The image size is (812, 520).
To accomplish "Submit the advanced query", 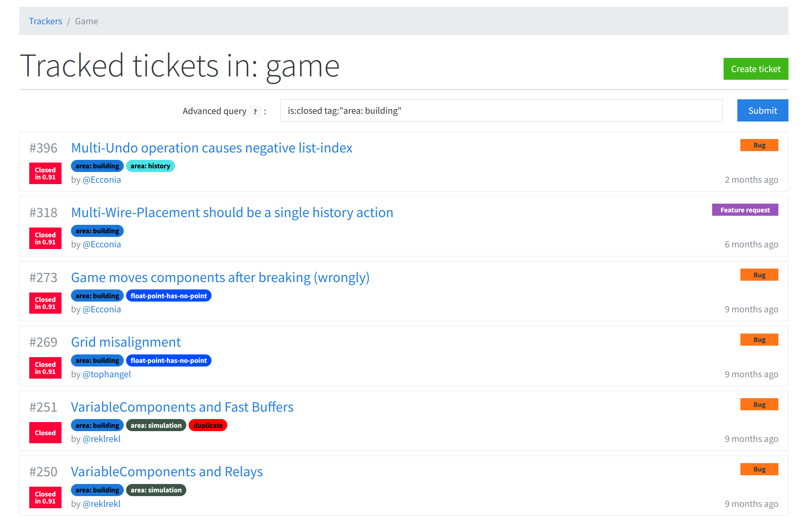I will [x=763, y=110].
